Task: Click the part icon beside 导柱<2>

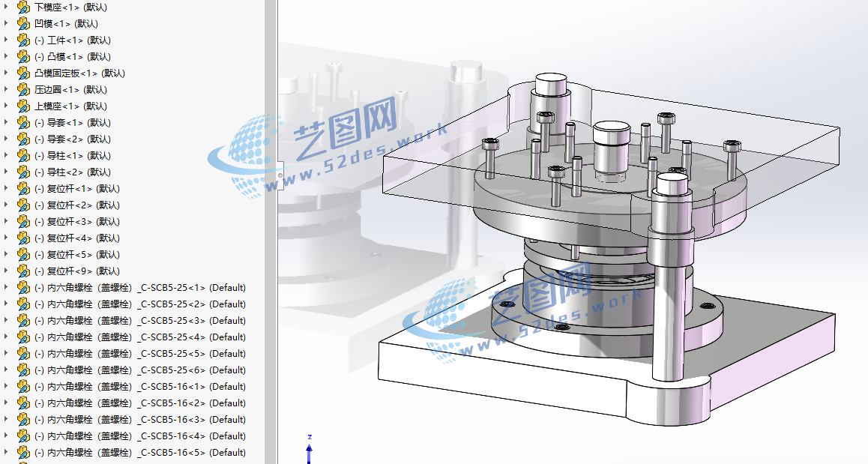Action: coord(23,172)
